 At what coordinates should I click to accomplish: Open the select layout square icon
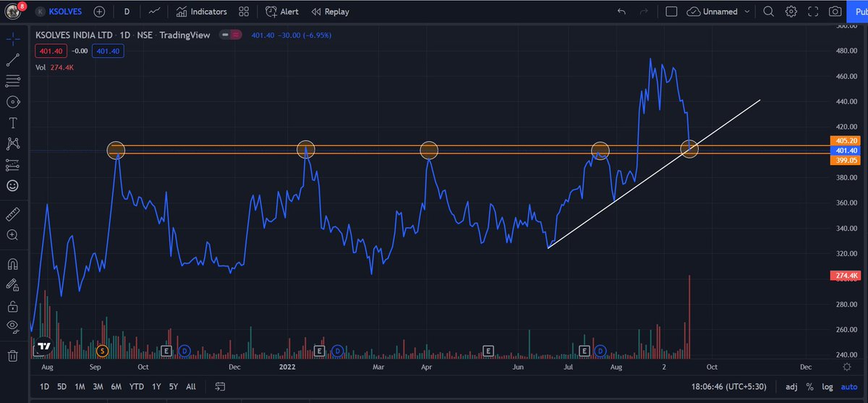point(671,12)
